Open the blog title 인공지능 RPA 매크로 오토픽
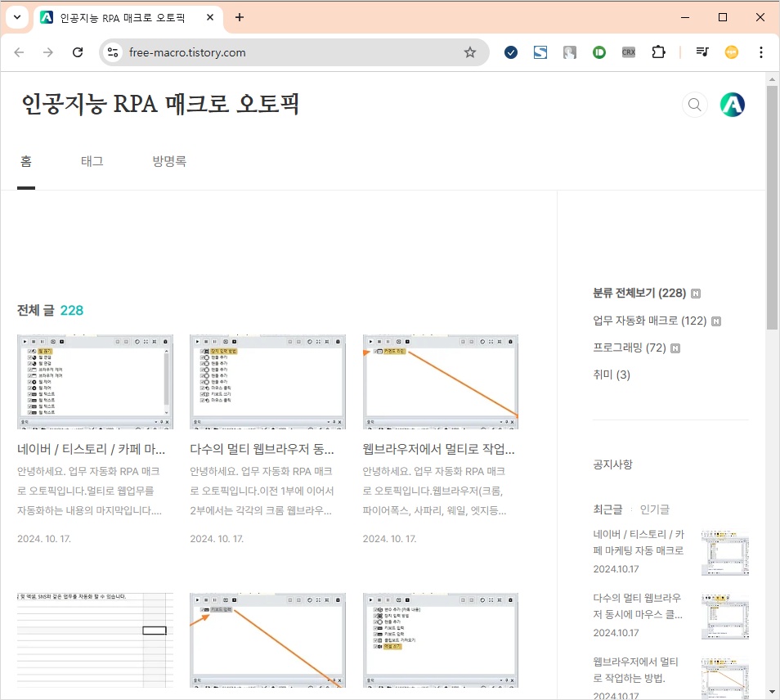The width and height of the screenshot is (780, 700). 160,104
